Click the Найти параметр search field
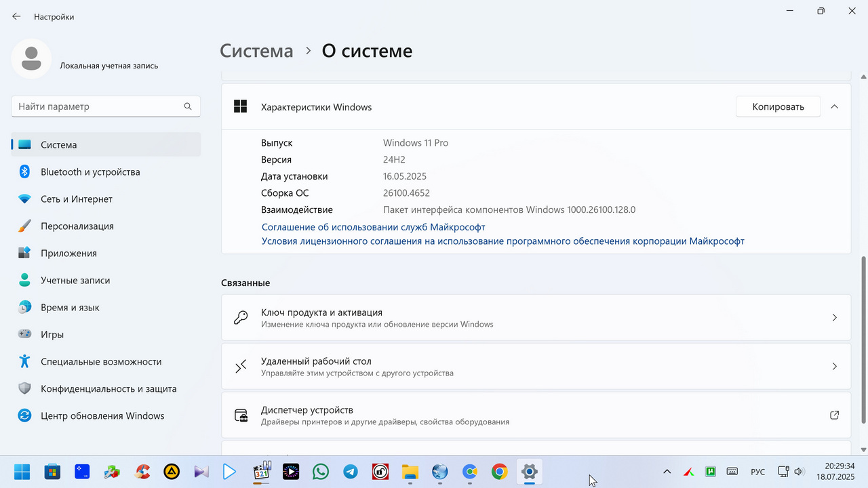The height and width of the screenshot is (488, 868). coord(106,106)
